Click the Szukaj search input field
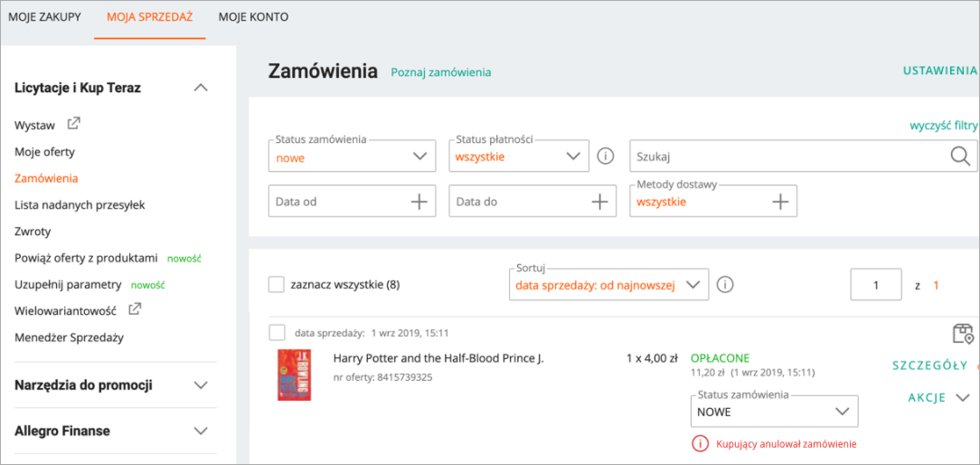 [787, 157]
